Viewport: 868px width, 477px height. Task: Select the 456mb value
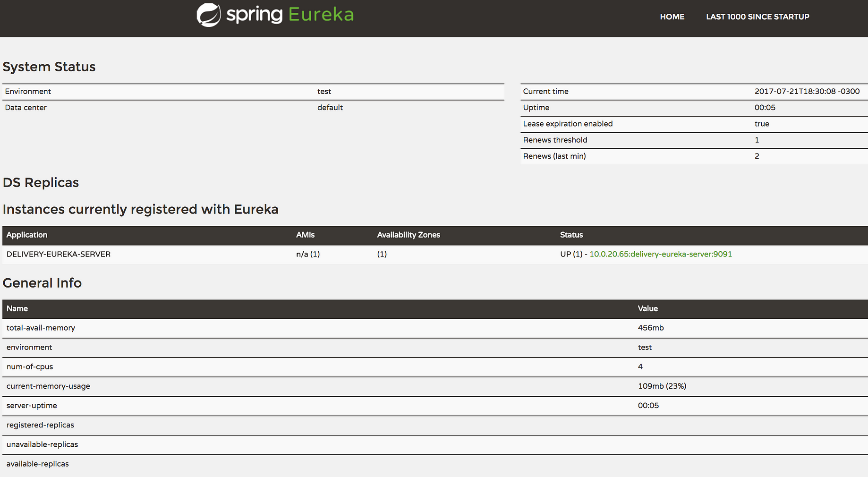click(x=651, y=328)
